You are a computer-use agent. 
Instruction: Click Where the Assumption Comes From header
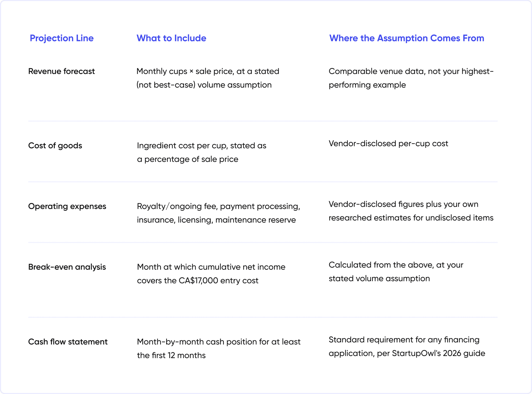pos(407,38)
